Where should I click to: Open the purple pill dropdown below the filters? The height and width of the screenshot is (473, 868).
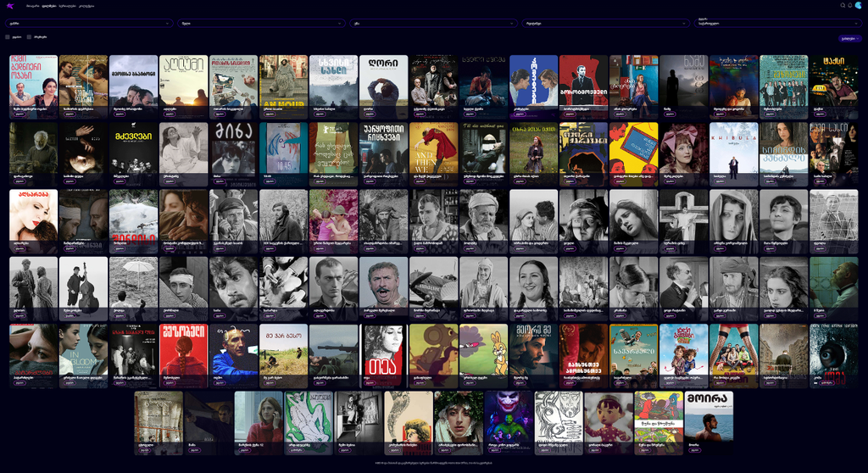point(849,39)
